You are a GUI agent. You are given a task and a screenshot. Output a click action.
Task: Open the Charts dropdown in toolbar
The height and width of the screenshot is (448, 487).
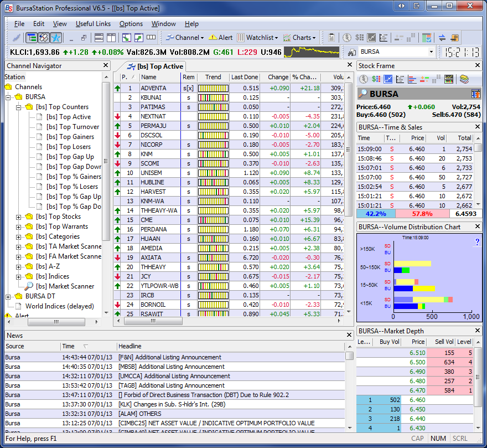(x=300, y=38)
